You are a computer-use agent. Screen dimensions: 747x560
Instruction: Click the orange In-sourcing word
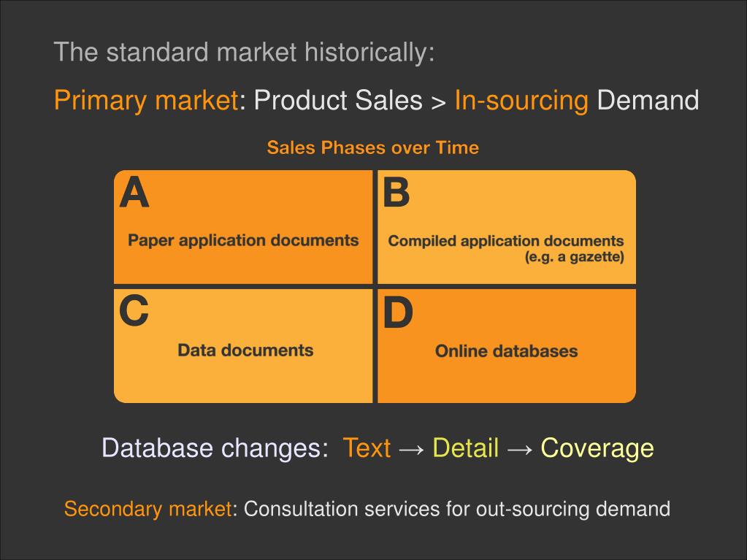[x=521, y=101]
